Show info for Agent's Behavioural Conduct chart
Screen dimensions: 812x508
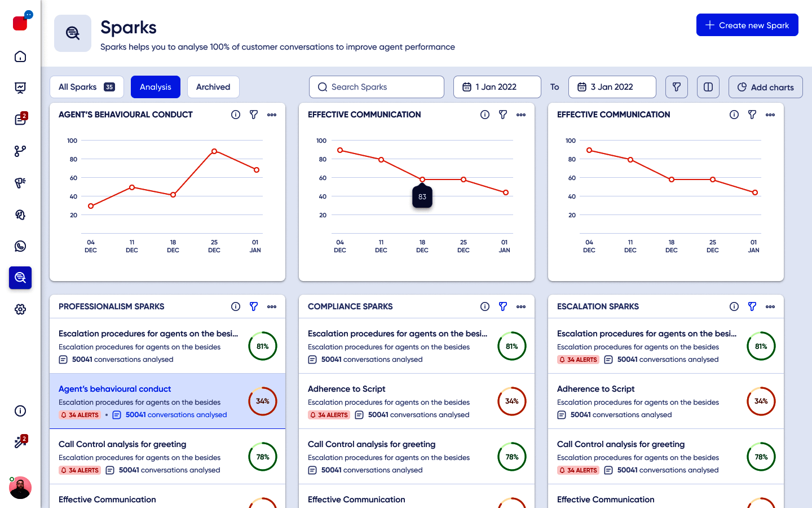pyautogui.click(x=236, y=115)
